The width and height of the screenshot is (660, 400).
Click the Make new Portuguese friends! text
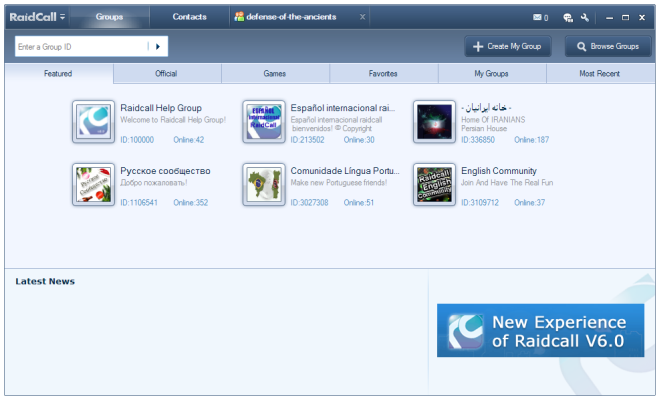(x=339, y=183)
